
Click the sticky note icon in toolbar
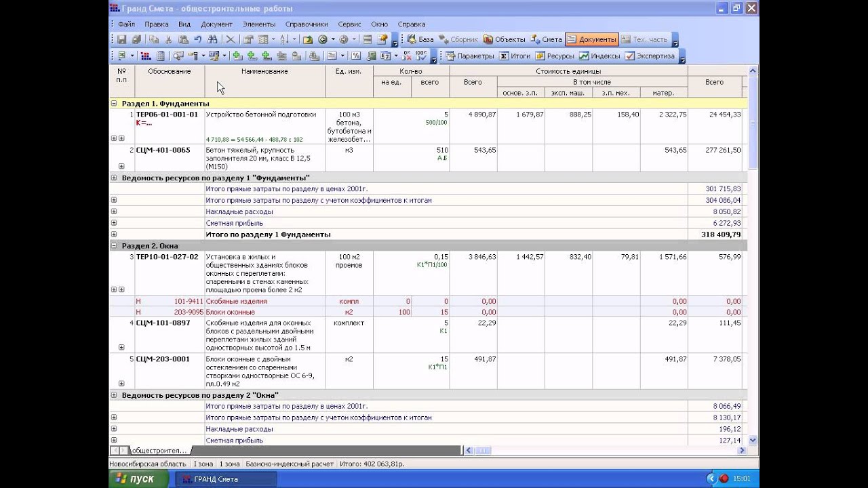tap(383, 40)
